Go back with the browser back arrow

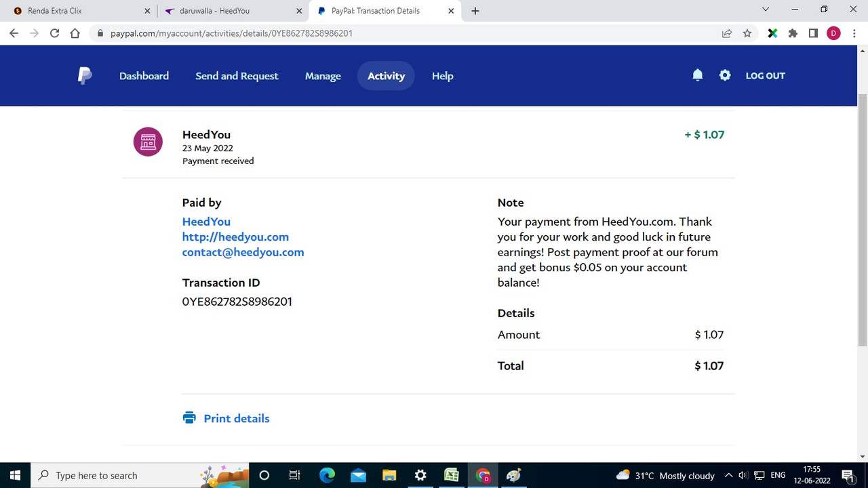click(14, 33)
